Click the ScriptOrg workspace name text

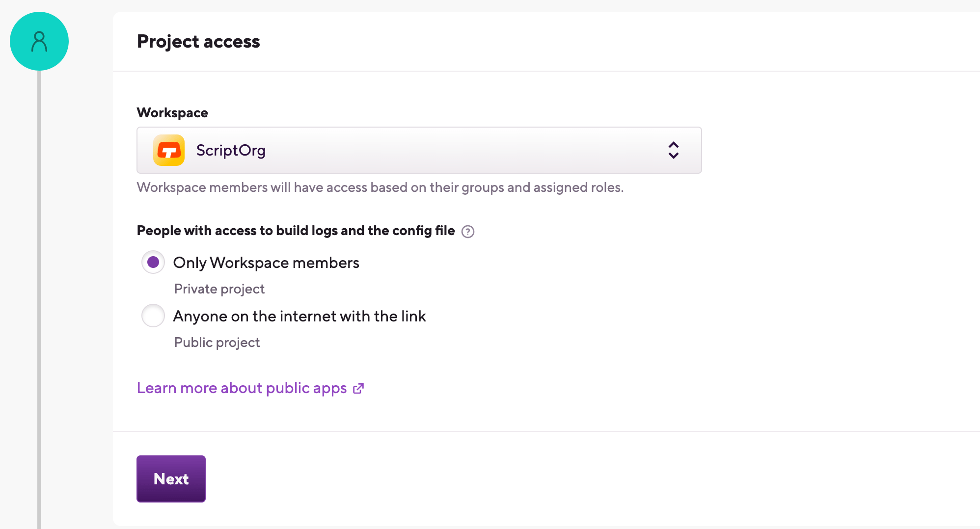coord(231,150)
